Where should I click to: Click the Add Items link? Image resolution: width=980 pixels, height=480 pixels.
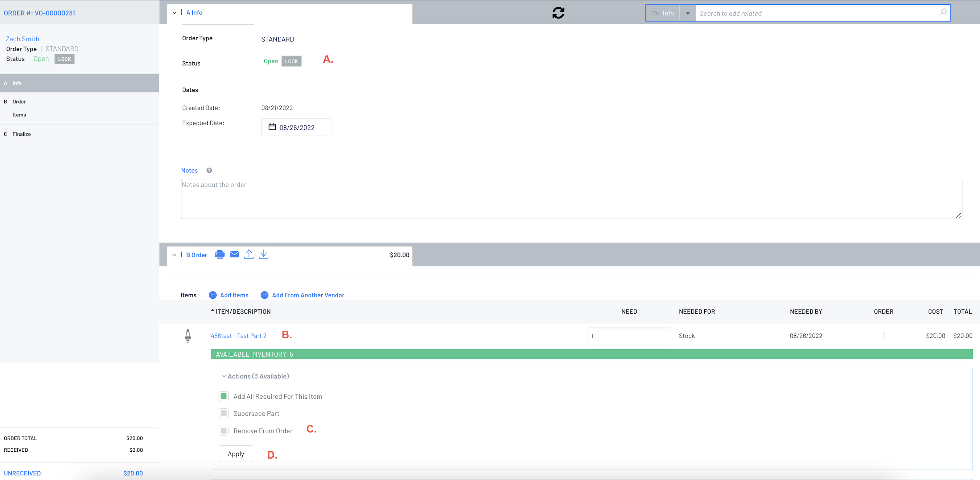pos(234,295)
